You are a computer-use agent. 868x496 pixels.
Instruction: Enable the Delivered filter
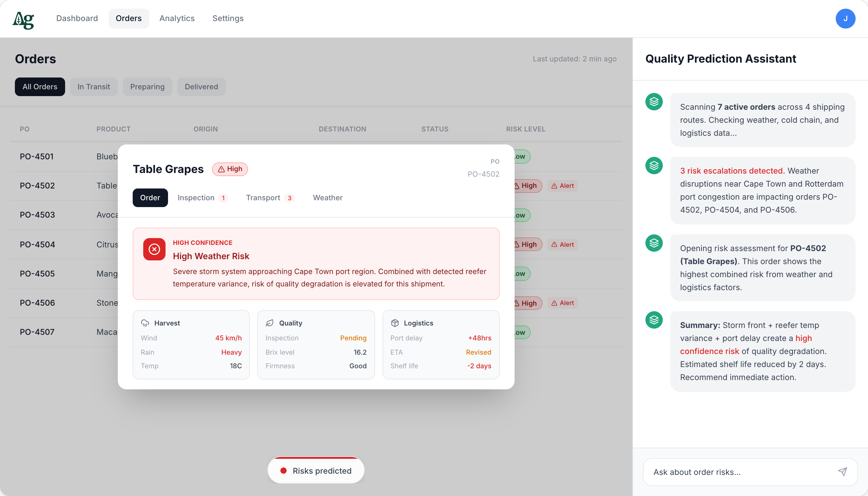pyautogui.click(x=201, y=86)
